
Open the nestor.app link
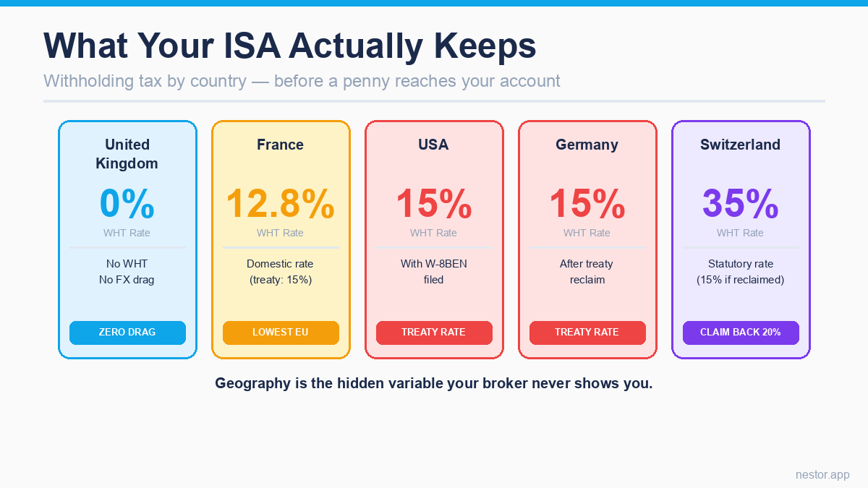tap(822, 475)
